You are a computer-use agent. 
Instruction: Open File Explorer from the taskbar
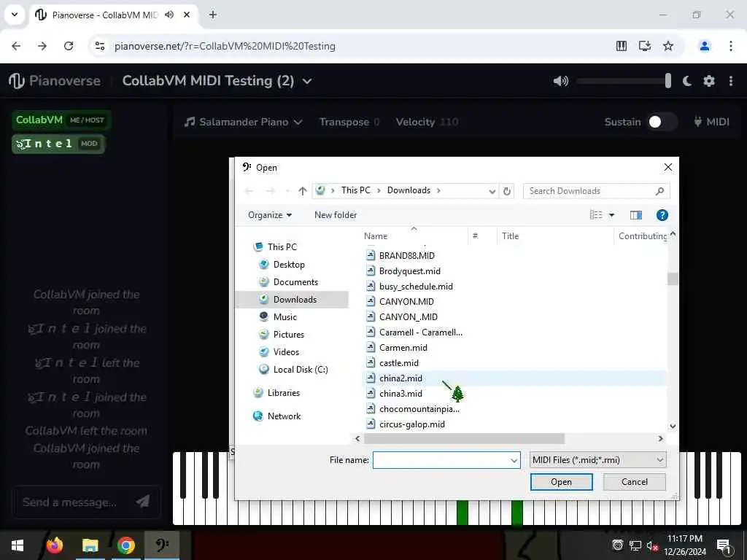[x=90, y=545]
